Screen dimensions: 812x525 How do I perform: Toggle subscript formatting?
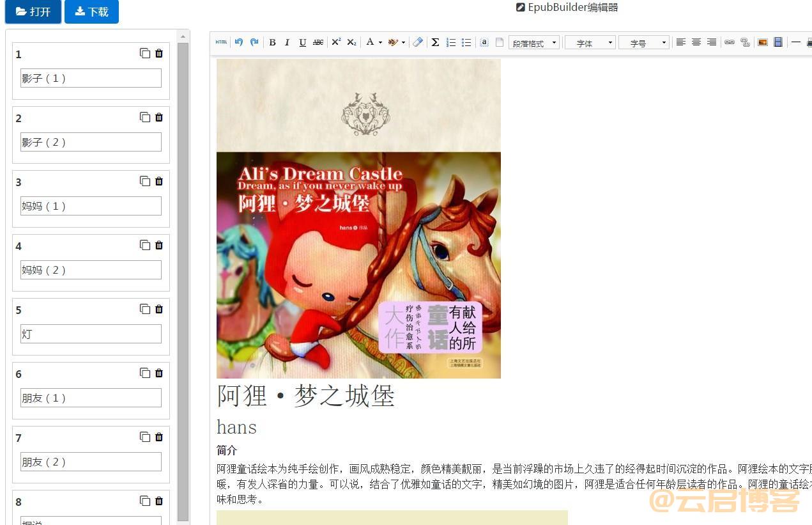[x=351, y=42]
